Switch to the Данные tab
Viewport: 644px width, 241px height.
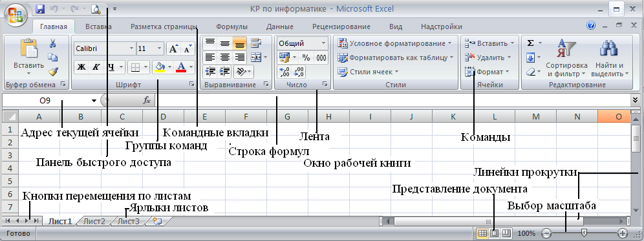[280, 26]
